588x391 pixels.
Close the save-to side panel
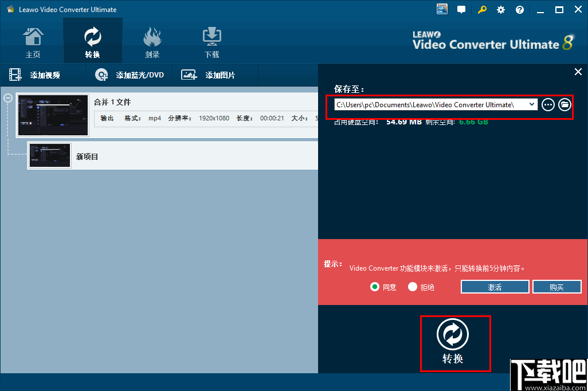(578, 72)
